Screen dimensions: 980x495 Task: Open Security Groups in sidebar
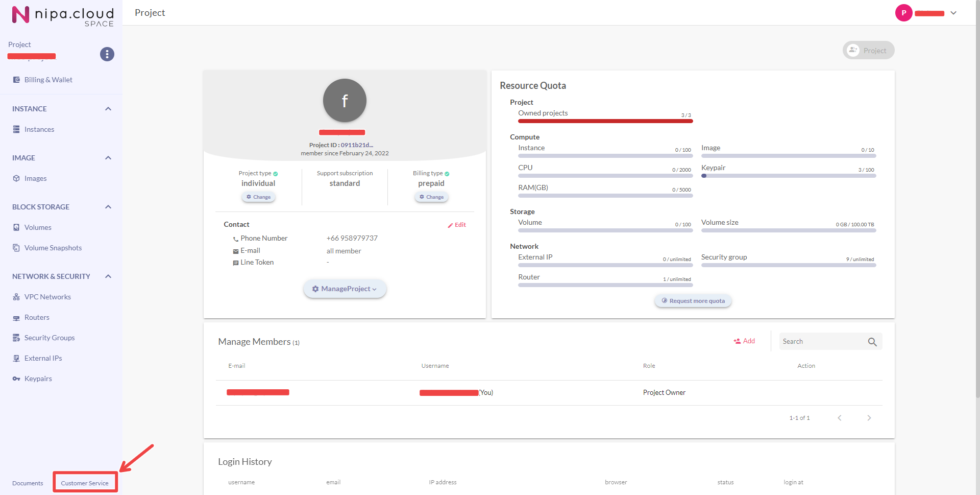pos(49,338)
